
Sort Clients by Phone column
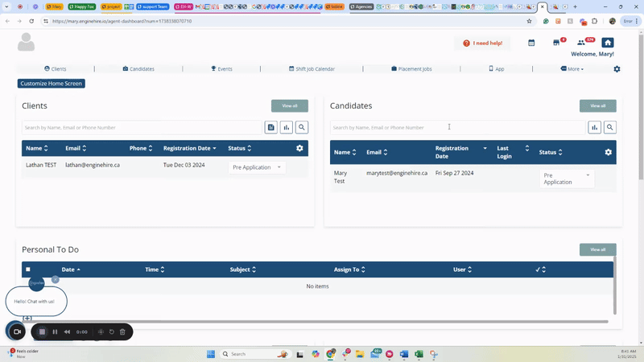[x=141, y=148]
